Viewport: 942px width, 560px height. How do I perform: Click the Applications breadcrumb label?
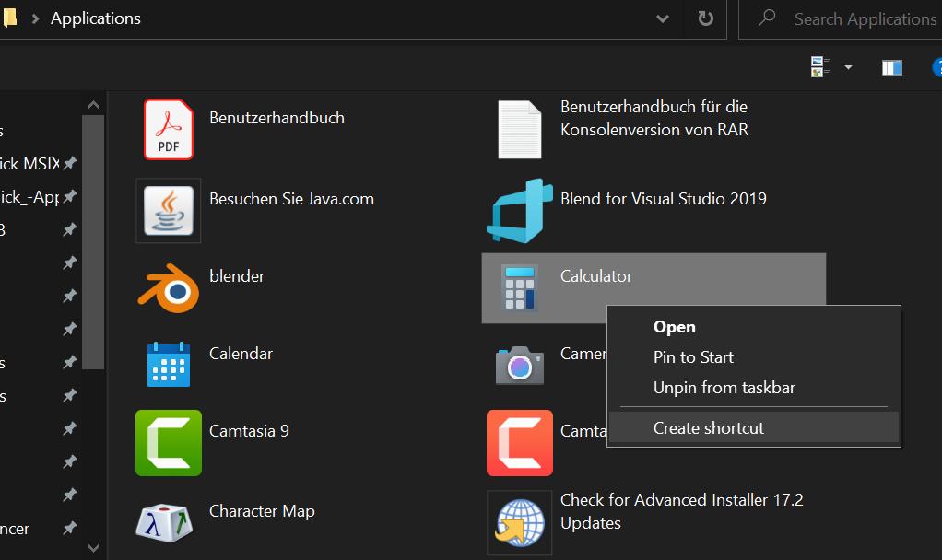point(96,18)
